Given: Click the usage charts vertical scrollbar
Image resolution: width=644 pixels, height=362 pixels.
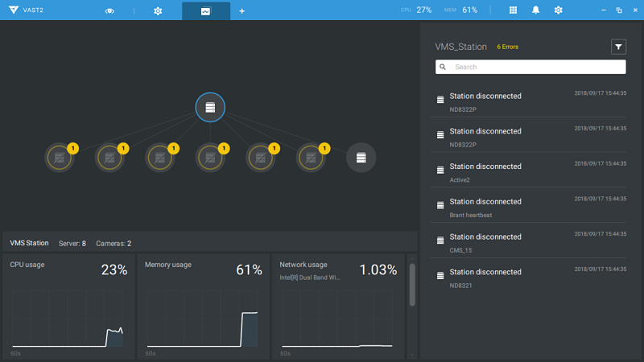Looking at the screenshot, I should [412, 286].
